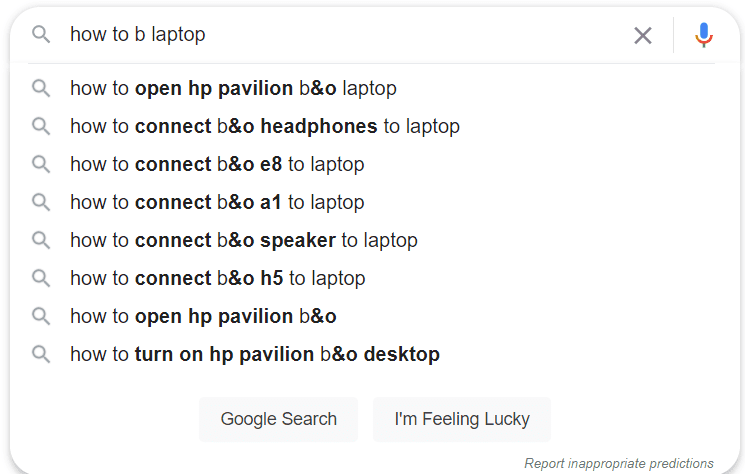Select 'how to open hp pavilion b&o laptop'
745x474 pixels.
point(233,88)
